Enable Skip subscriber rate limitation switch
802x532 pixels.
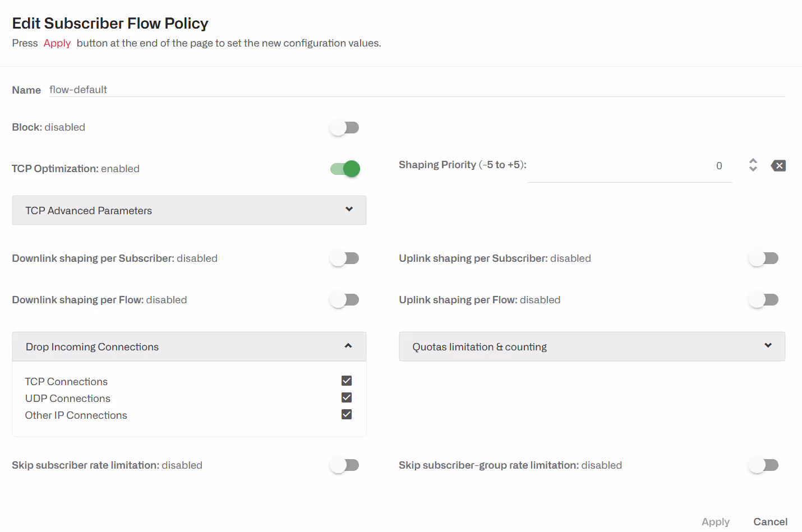(x=344, y=465)
